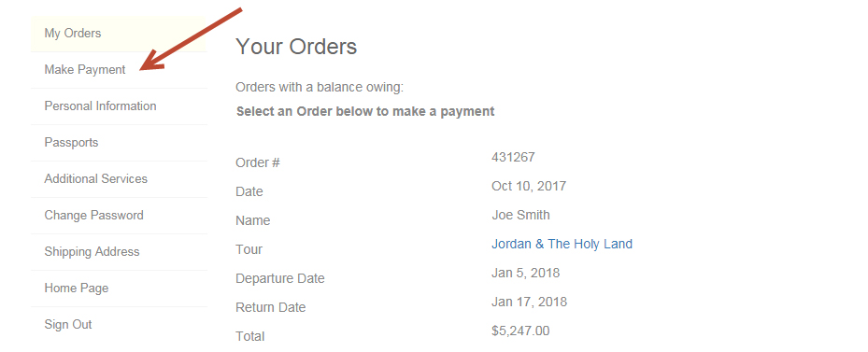Click Sign Out in the sidebar

tap(119, 325)
